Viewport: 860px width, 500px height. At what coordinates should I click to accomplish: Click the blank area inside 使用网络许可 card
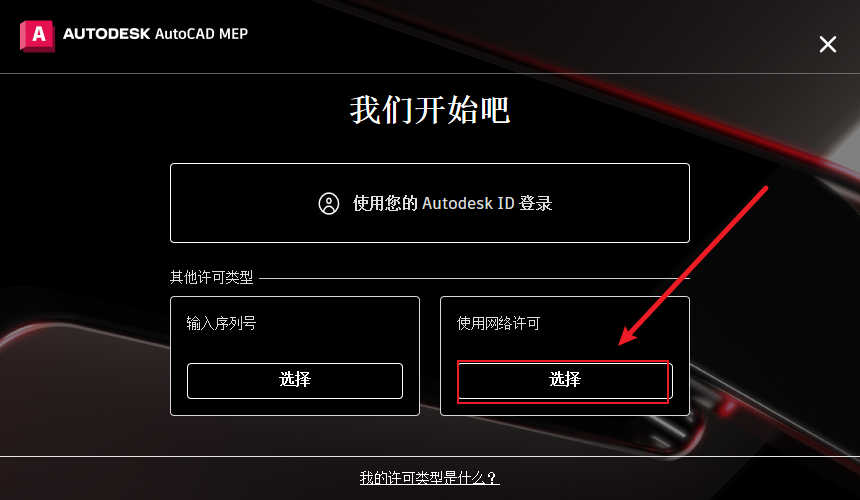(x=565, y=346)
